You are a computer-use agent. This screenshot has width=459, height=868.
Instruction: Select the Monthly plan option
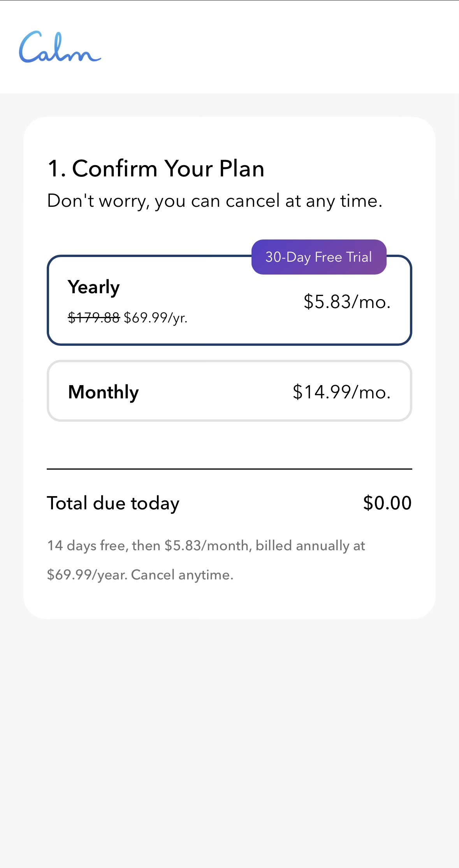point(229,391)
